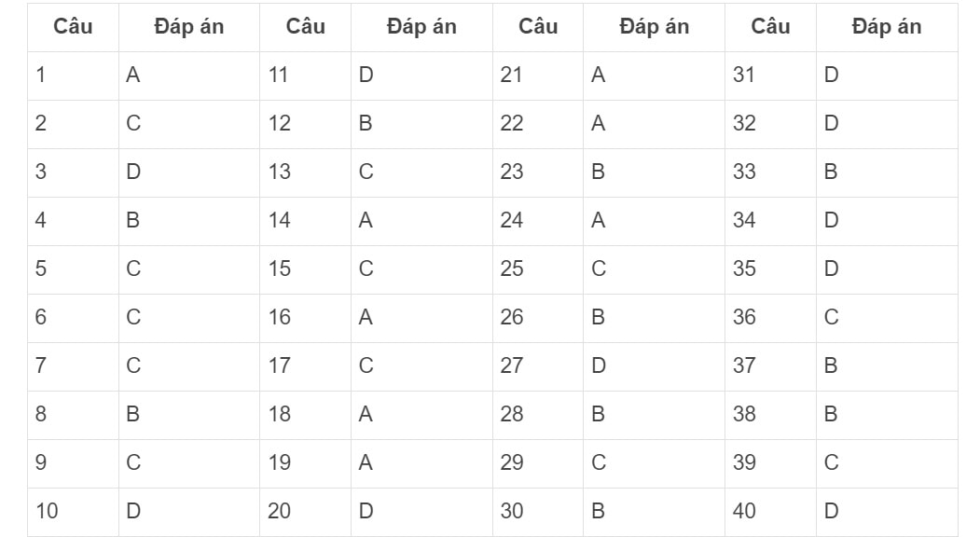980x537 pixels.
Task: Click answer D for question 40
Action: pyautogui.click(x=887, y=512)
